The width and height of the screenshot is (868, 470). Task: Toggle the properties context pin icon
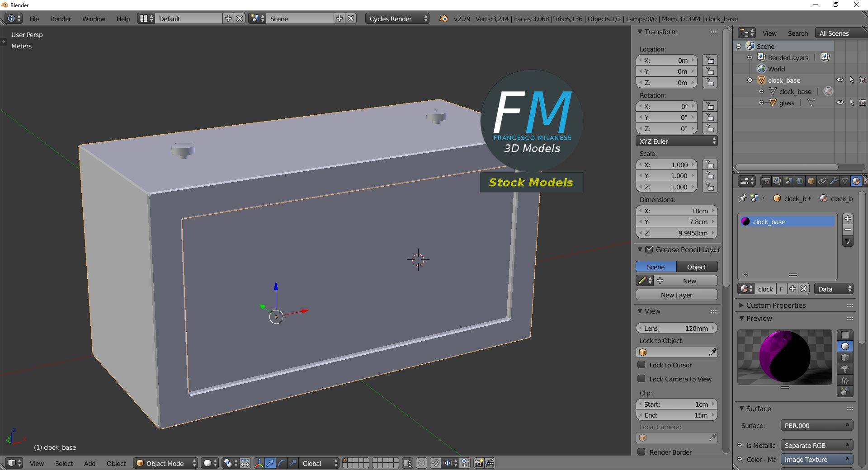[742, 198]
